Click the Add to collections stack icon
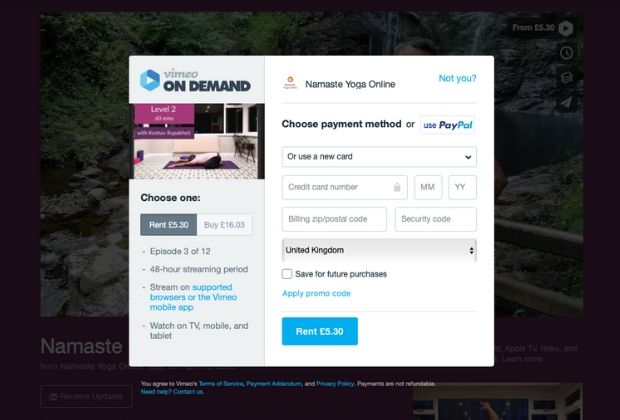The image size is (620, 420). tap(566, 77)
